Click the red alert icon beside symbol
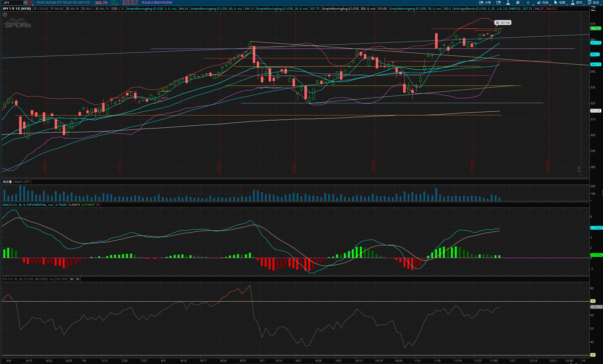The height and width of the screenshot is (364, 603). pyautogui.click(x=31, y=2)
